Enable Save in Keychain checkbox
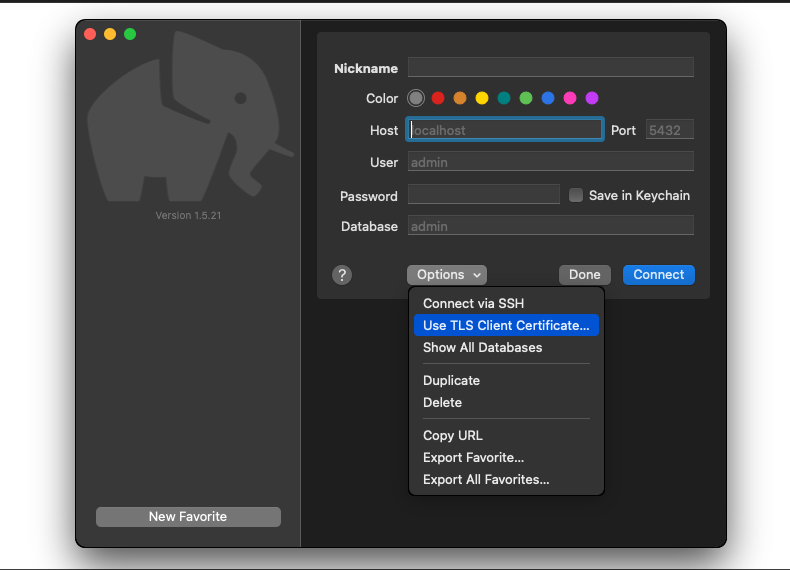 pyautogui.click(x=576, y=196)
